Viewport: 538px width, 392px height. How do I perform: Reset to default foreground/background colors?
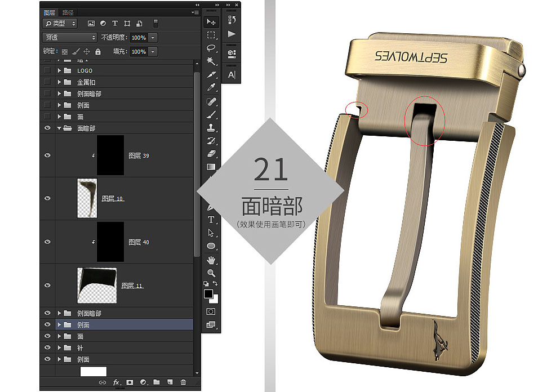(206, 284)
